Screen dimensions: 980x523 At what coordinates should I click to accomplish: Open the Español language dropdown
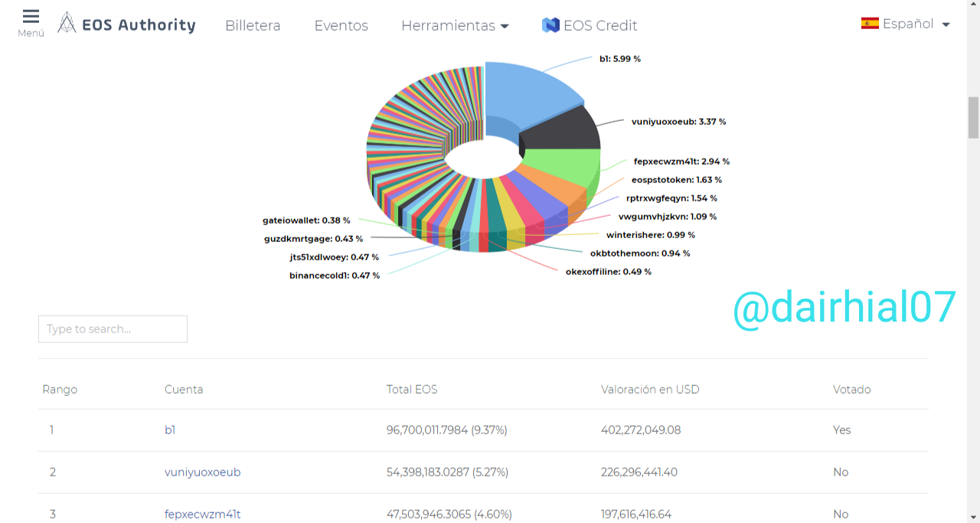coord(906,24)
